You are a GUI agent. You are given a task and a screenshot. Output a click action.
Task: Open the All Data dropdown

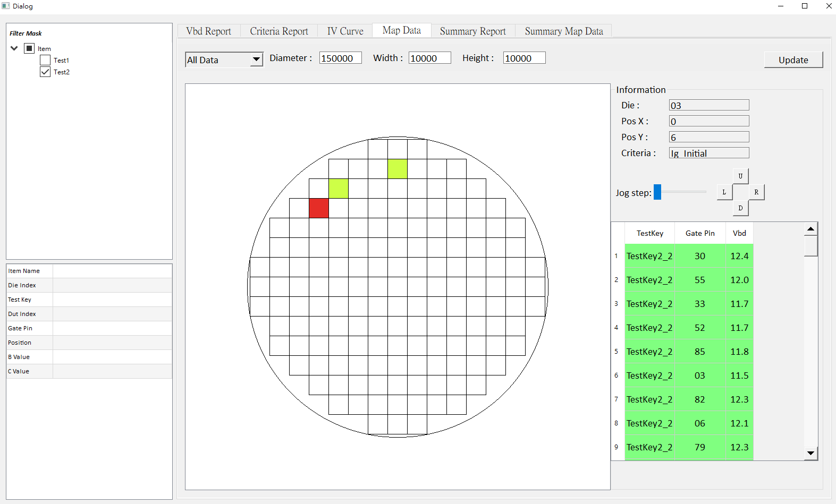pos(224,59)
